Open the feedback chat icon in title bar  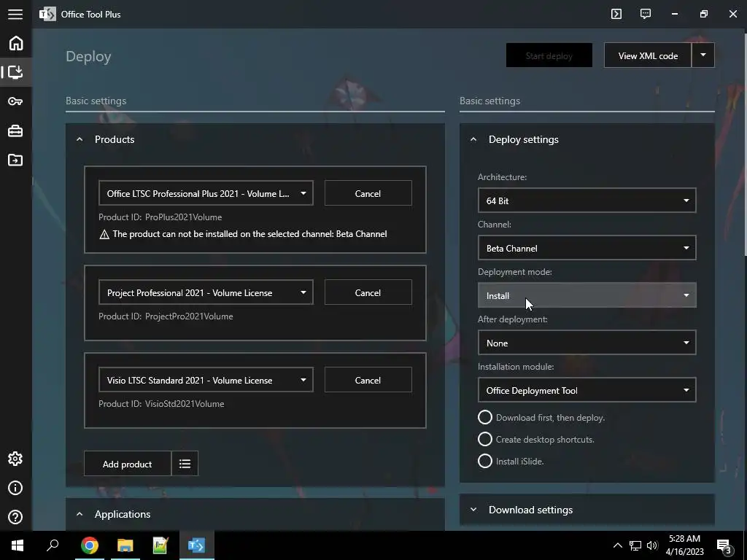point(646,14)
